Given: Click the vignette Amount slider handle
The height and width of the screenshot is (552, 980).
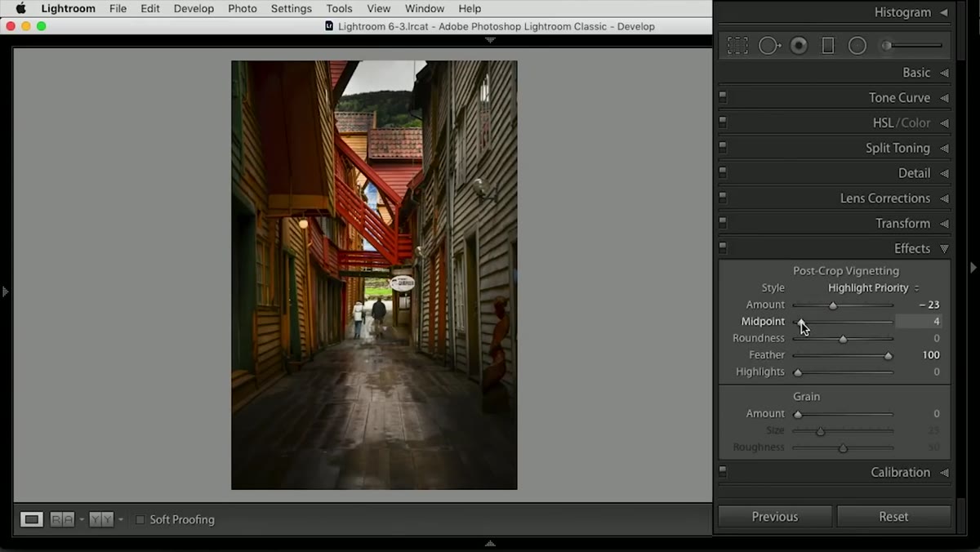Looking at the screenshot, I should [x=833, y=305].
